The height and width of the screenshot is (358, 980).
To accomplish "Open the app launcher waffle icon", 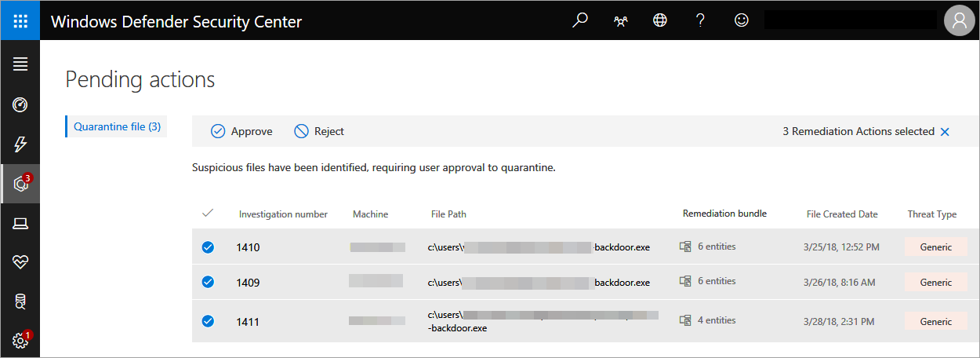I will tap(20, 21).
